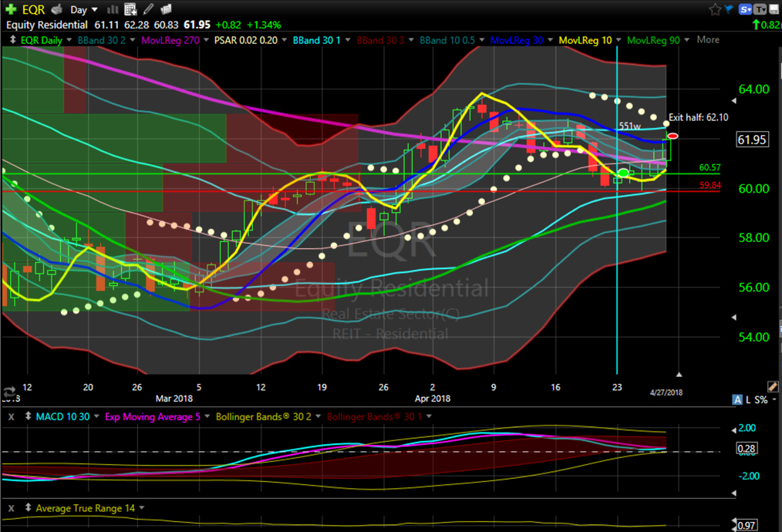Viewport: 782px width, 532px height.
Task: Click the 61.95 price label on scale
Action: coord(751,140)
